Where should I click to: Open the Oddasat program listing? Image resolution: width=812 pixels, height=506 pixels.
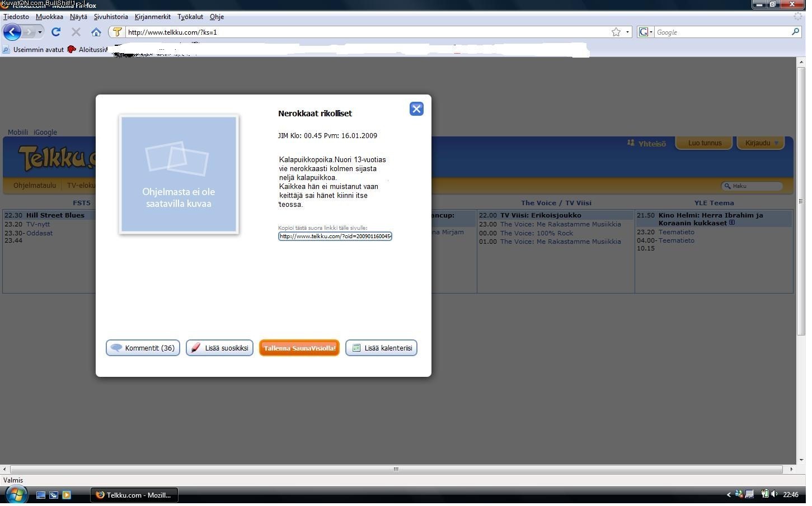(39, 233)
